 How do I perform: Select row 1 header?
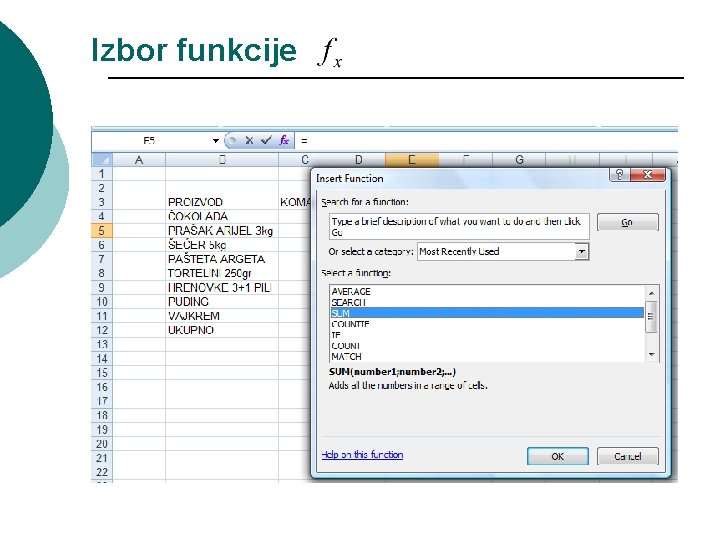pos(102,174)
